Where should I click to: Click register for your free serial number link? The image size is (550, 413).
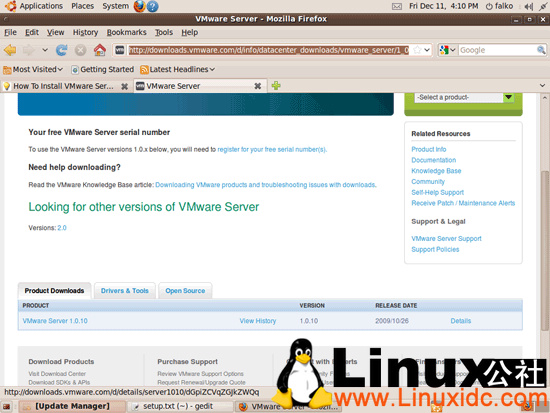click(272, 149)
